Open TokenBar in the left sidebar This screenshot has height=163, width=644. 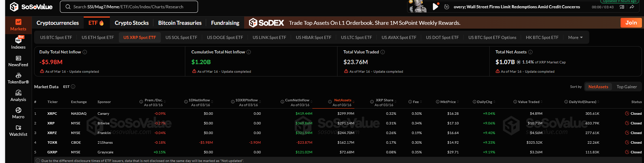pos(18,78)
